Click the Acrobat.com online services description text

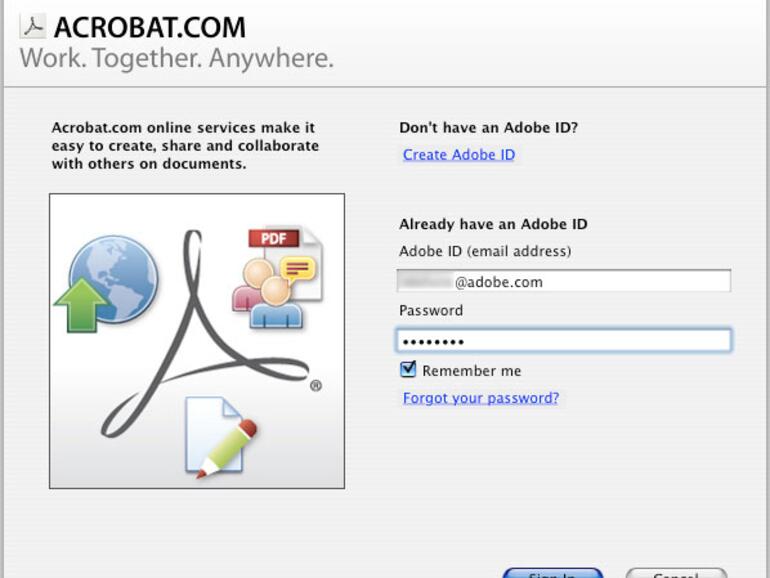[185, 145]
